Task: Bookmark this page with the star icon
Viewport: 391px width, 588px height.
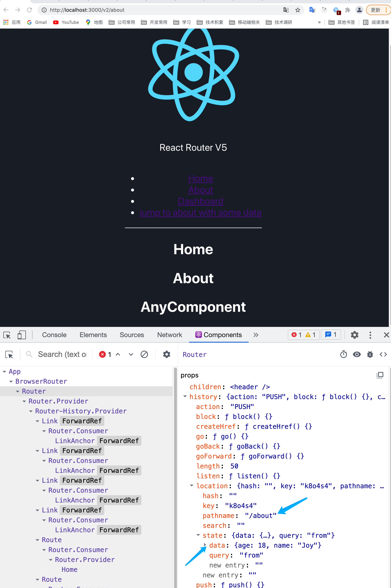Action: coord(298,10)
